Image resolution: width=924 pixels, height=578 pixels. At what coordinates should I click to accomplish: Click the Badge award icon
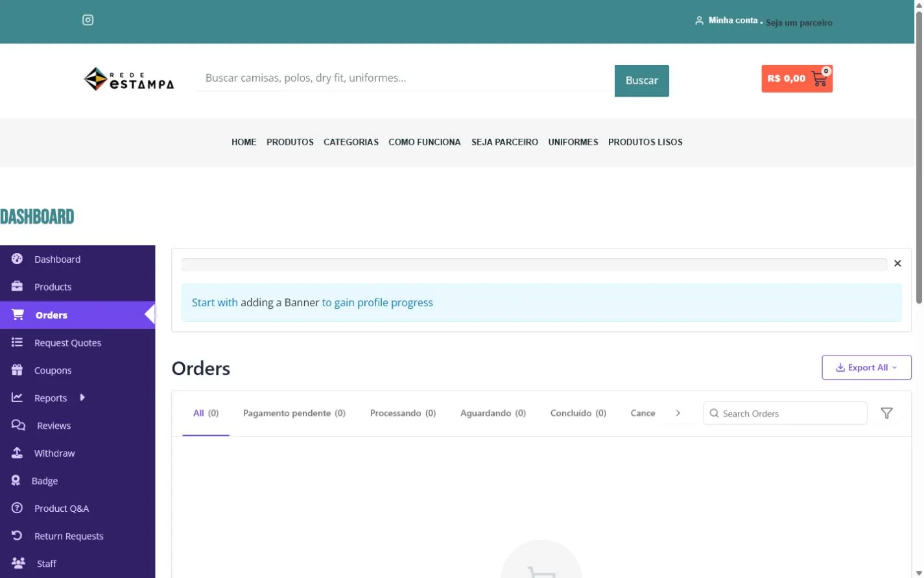pyautogui.click(x=16, y=480)
